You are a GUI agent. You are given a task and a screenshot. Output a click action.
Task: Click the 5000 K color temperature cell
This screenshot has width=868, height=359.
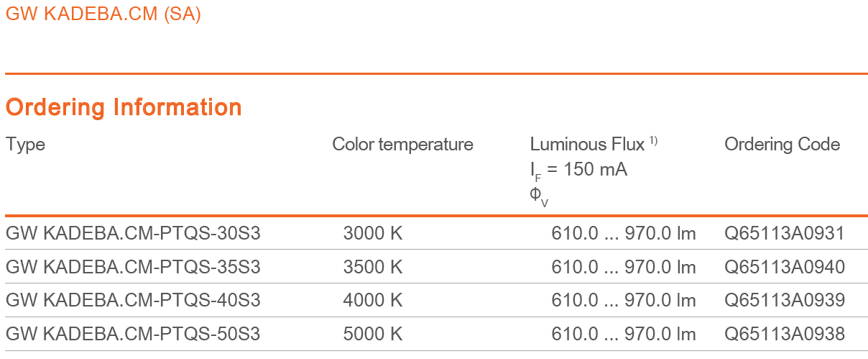coord(373,334)
